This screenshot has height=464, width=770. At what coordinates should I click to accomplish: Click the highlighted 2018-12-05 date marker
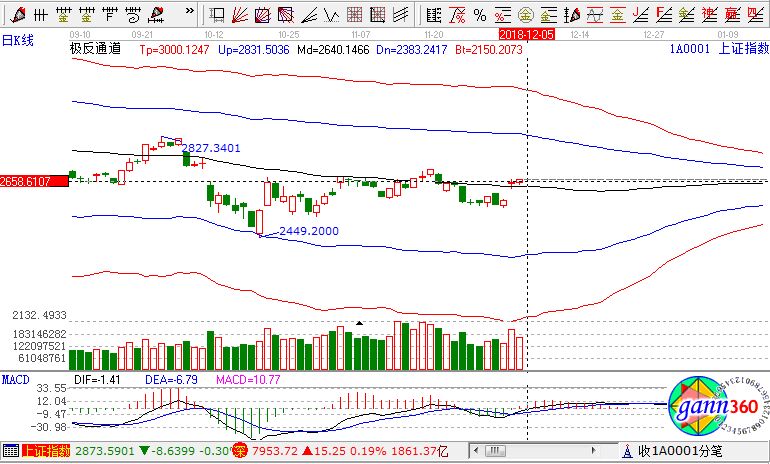tap(526, 33)
